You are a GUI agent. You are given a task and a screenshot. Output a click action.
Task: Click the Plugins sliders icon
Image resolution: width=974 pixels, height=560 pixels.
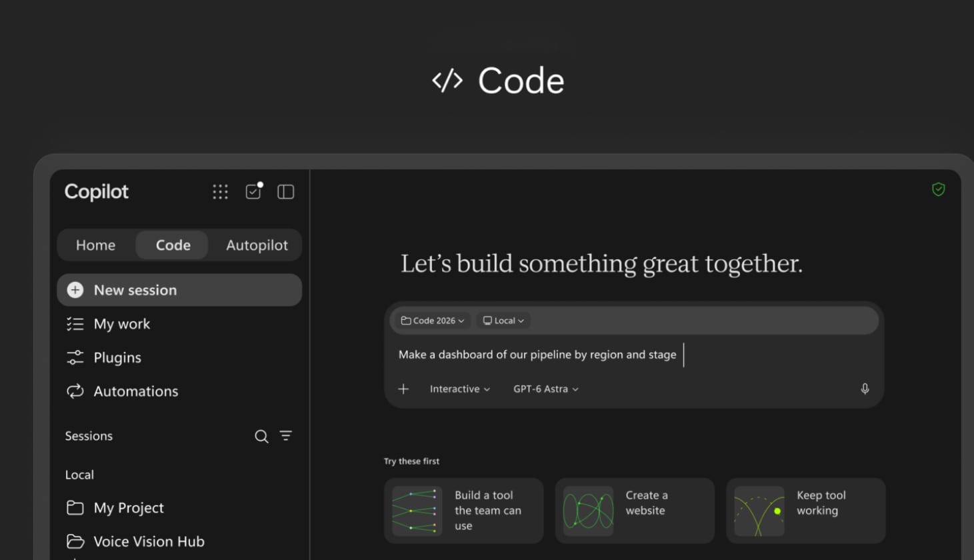75,357
